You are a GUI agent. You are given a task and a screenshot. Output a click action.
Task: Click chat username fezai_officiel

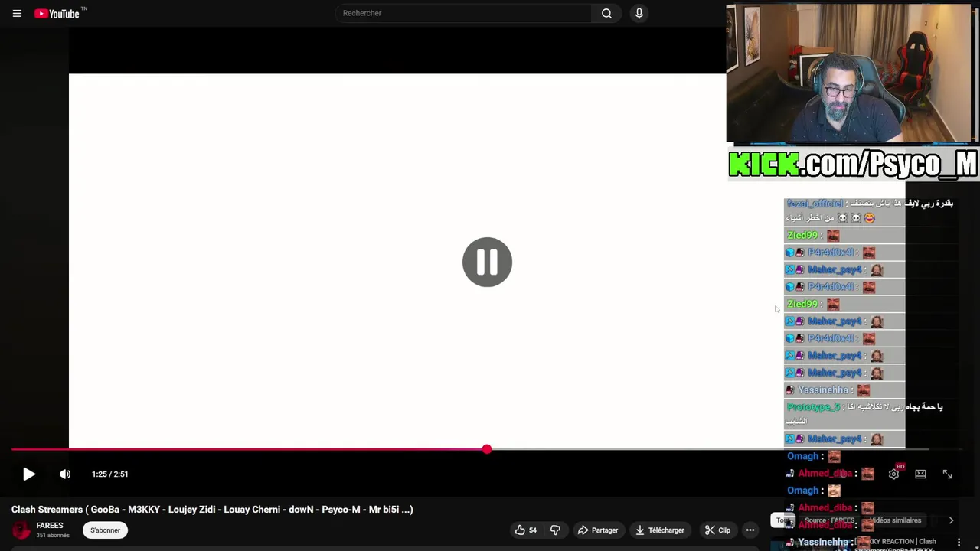815,204
